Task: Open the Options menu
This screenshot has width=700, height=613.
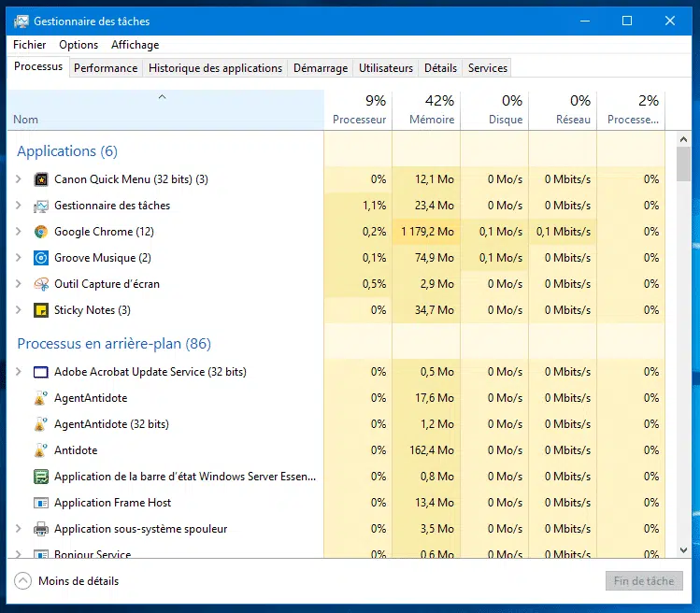Action: (79, 45)
